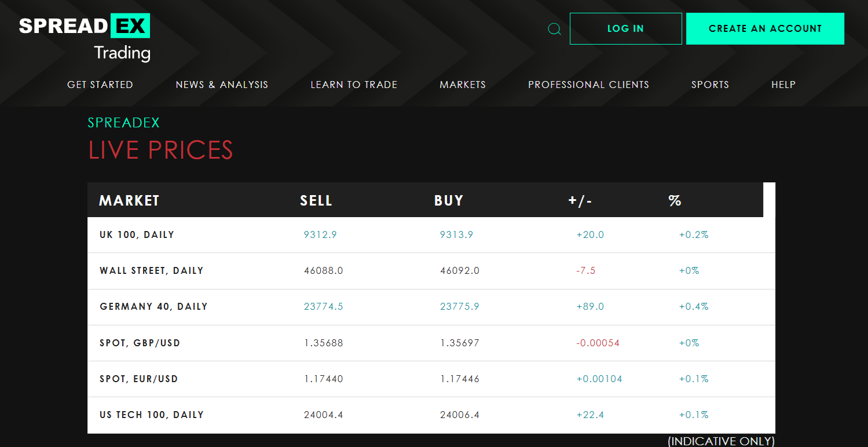The width and height of the screenshot is (868, 447).
Task: Click UK 100 sell price 9312.9
Action: 320,235
